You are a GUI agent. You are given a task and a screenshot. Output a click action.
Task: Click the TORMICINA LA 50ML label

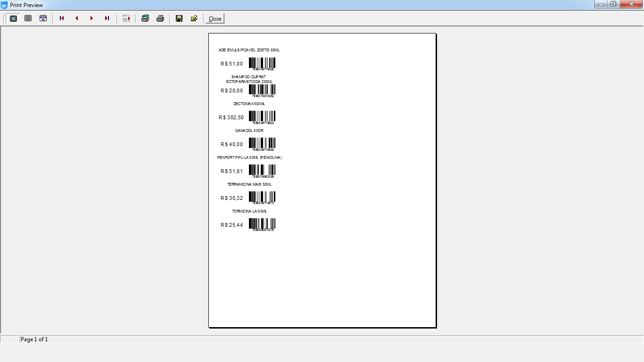coord(249,211)
